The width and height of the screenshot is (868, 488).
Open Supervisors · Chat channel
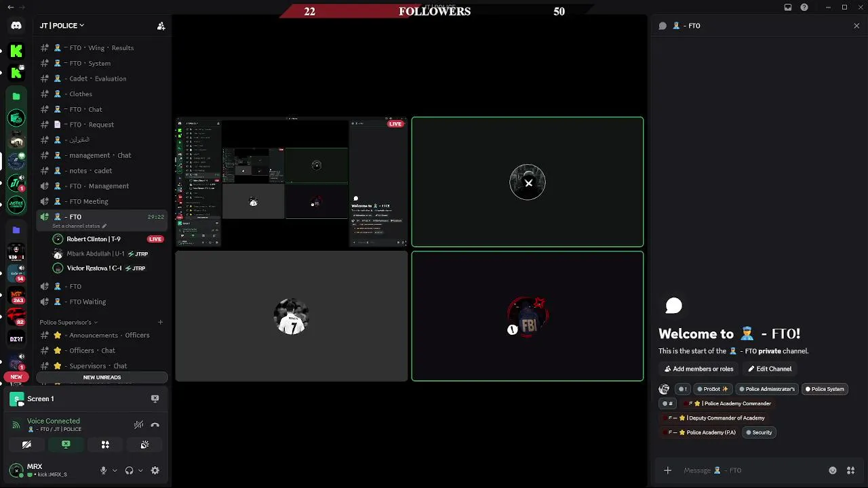pos(102,366)
